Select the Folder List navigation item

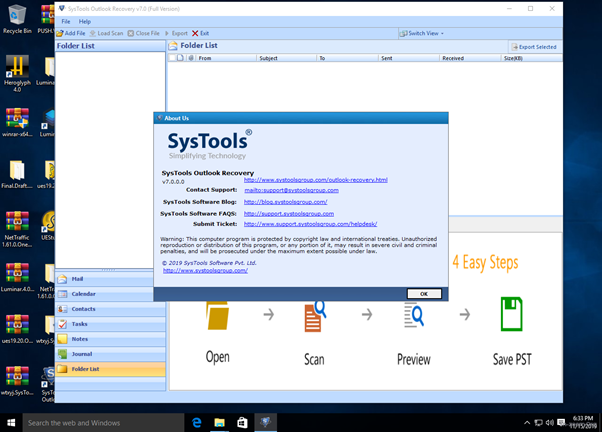110,369
